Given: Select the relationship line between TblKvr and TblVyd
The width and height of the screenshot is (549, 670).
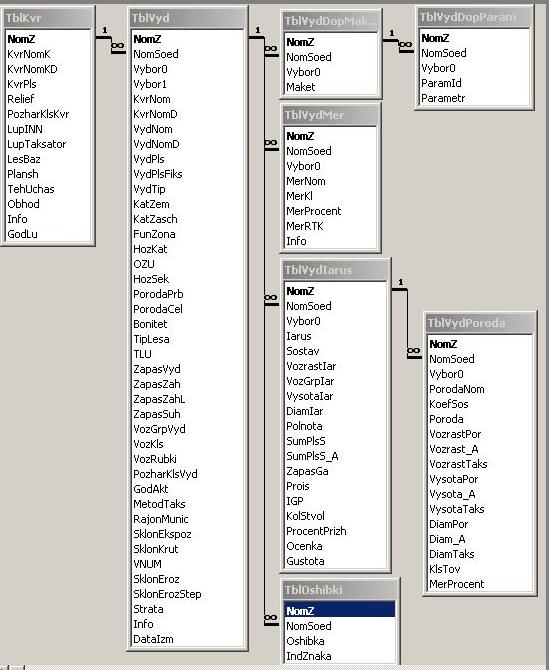Looking at the screenshot, I should [x=111, y=45].
